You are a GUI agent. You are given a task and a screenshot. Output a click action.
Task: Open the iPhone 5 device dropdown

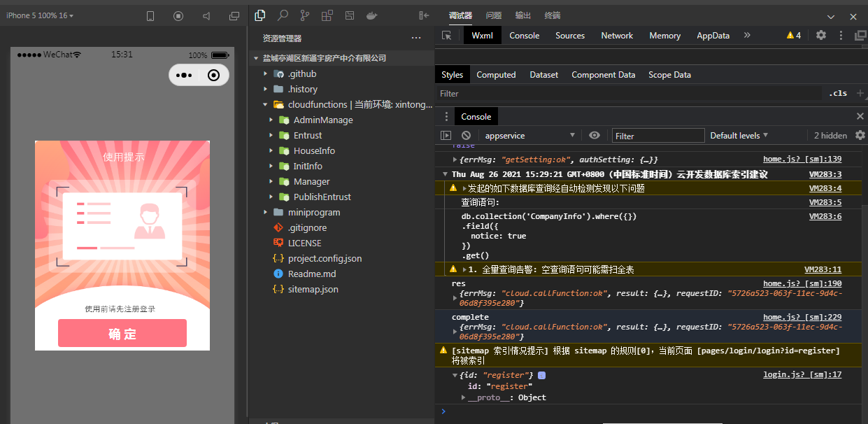coord(40,15)
